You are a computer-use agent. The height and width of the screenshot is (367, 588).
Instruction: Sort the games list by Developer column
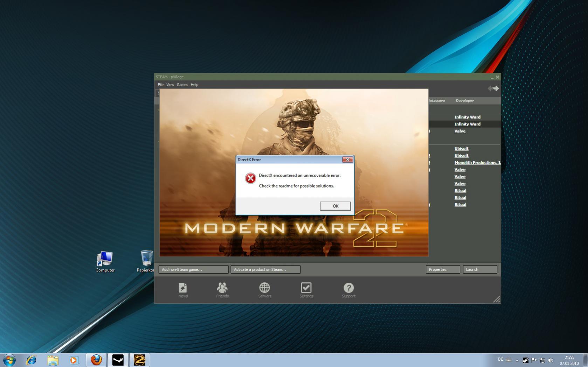point(465,100)
